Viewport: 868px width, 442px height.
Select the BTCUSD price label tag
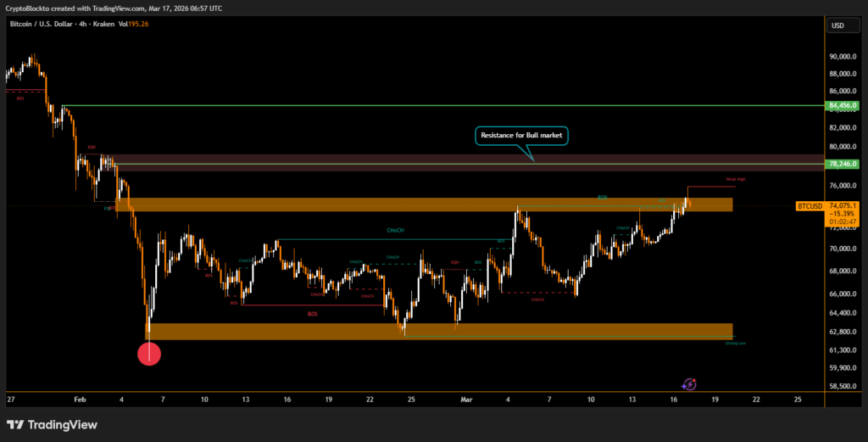coord(809,206)
